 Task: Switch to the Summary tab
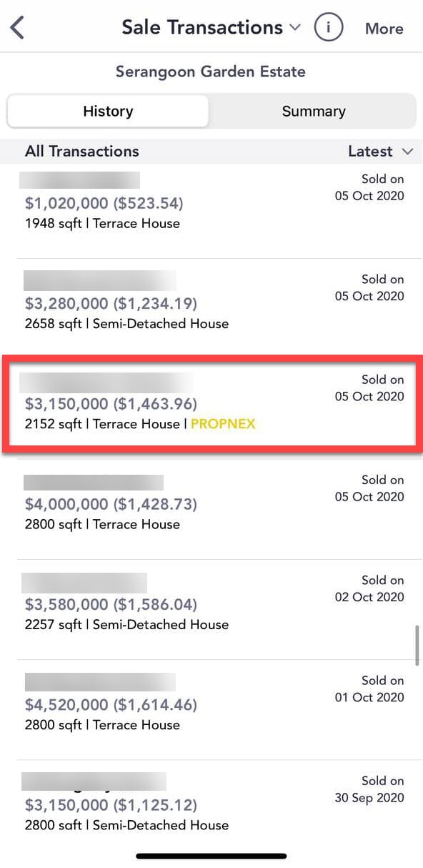point(313,111)
